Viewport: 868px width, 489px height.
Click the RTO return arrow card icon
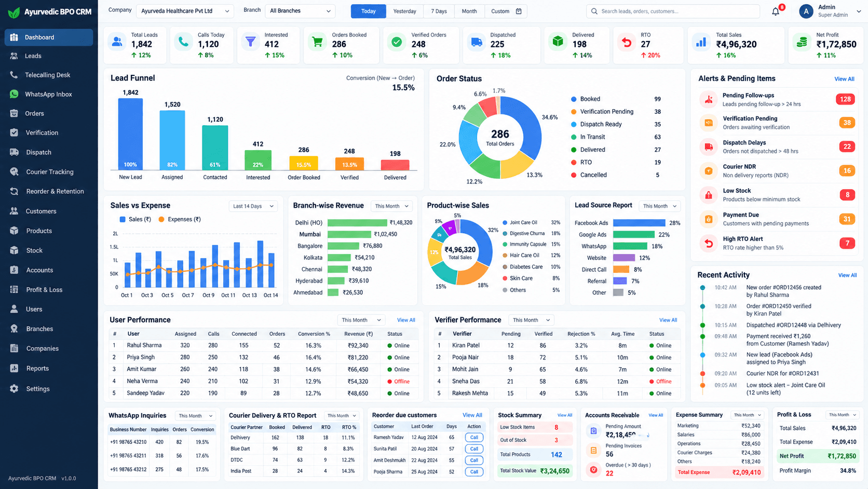627,42
